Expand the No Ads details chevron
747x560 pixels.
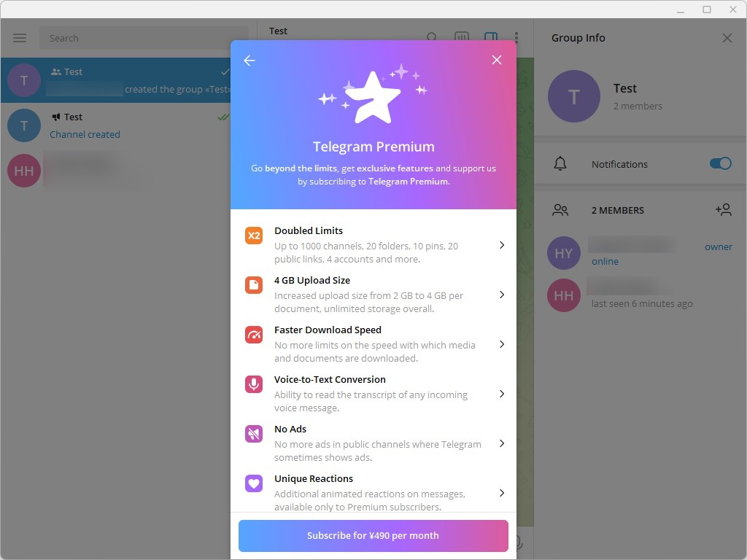501,443
